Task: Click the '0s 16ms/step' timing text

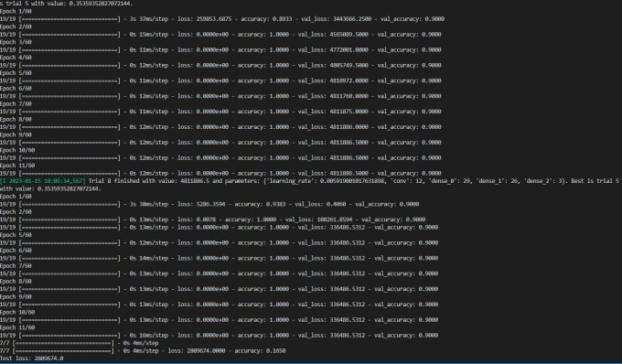Action: 149,336
